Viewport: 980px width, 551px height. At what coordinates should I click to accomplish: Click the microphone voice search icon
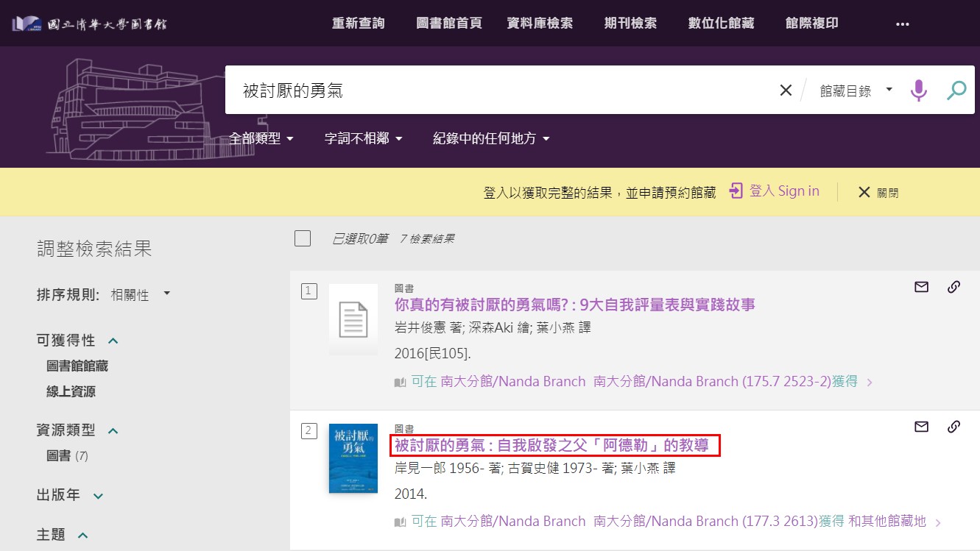[x=918, y=90]
